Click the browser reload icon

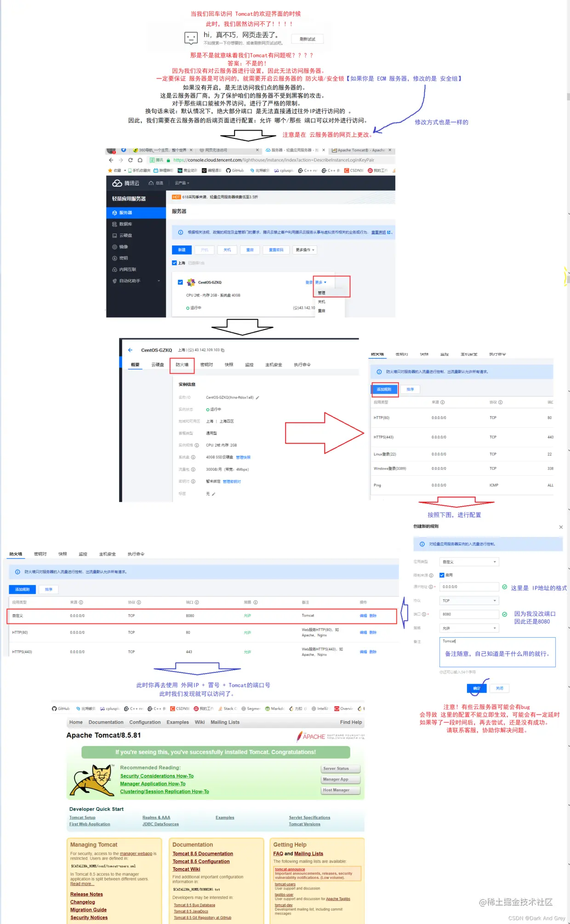point(130,160)
